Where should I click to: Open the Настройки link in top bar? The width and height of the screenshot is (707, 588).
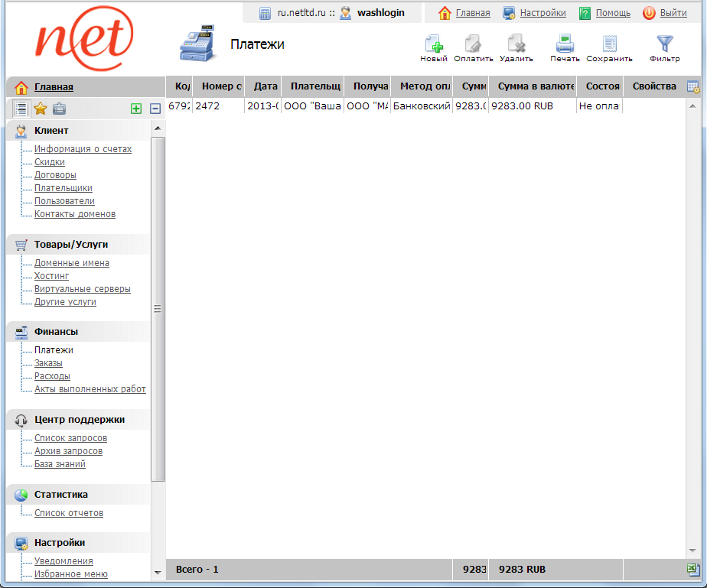click(542, 13)
